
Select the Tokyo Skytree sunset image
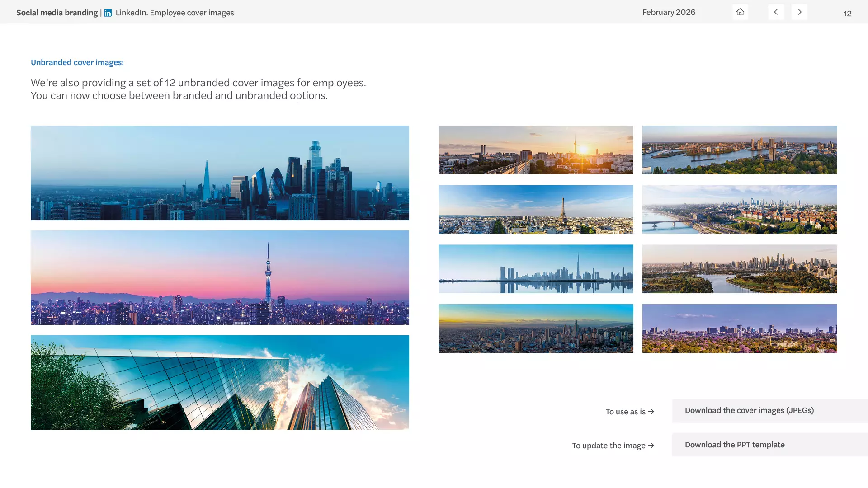(220, 277)
